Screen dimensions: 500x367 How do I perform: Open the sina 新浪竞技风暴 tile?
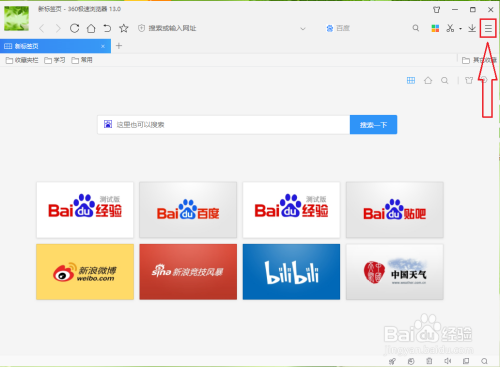coord(188,272)
